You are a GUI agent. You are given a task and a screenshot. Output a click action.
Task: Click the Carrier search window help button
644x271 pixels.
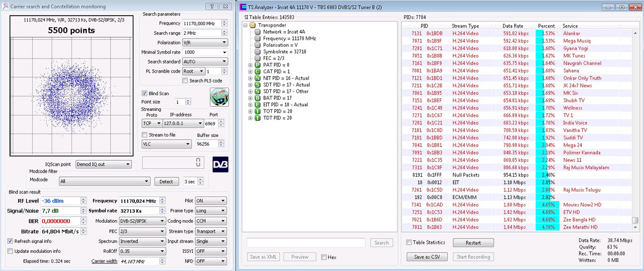[213, 7]
